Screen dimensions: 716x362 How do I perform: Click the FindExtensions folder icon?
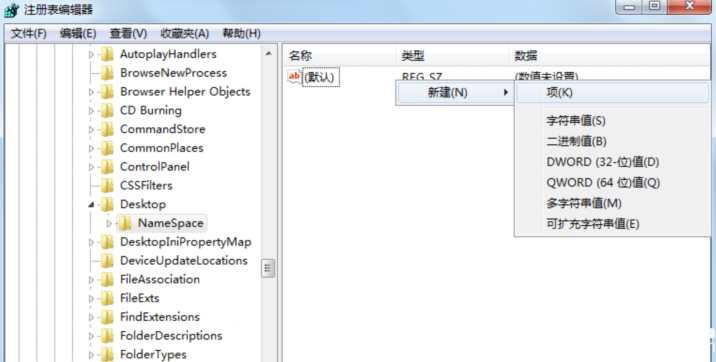[x=107, y=317]
